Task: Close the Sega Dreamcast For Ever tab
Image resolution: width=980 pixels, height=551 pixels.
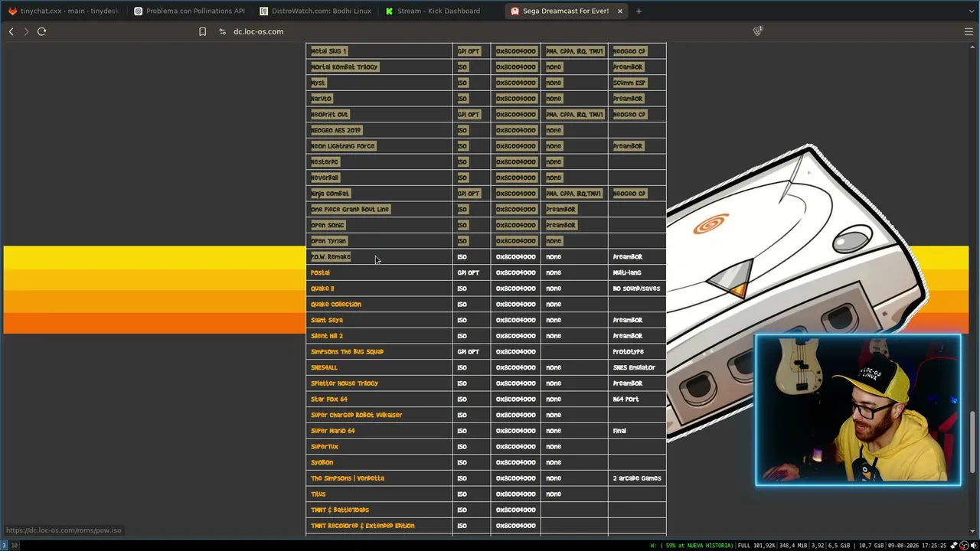Action: coord(620,11)
